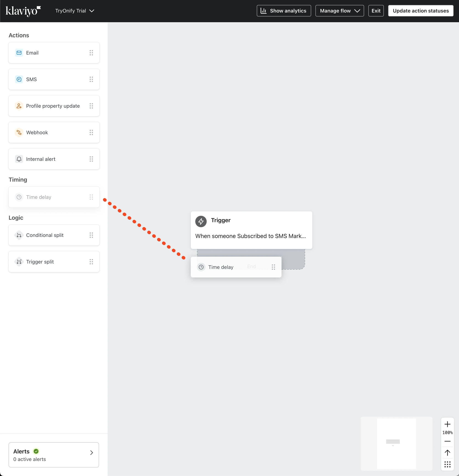Exit the flow builder
The width and height of the screenshot is (459, 476).
click(x=376, y=11)
